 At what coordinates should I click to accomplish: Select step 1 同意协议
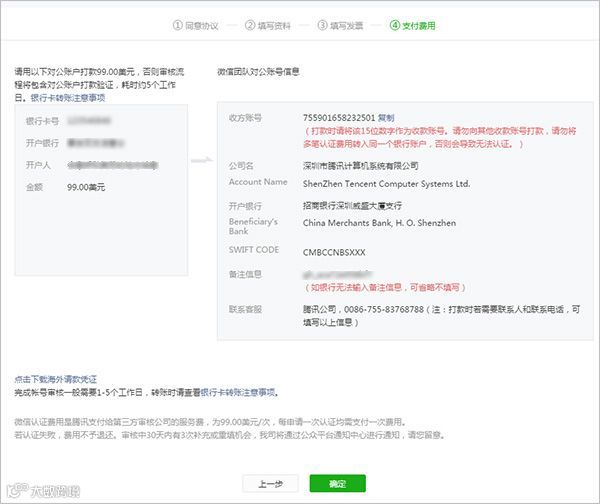196,26
